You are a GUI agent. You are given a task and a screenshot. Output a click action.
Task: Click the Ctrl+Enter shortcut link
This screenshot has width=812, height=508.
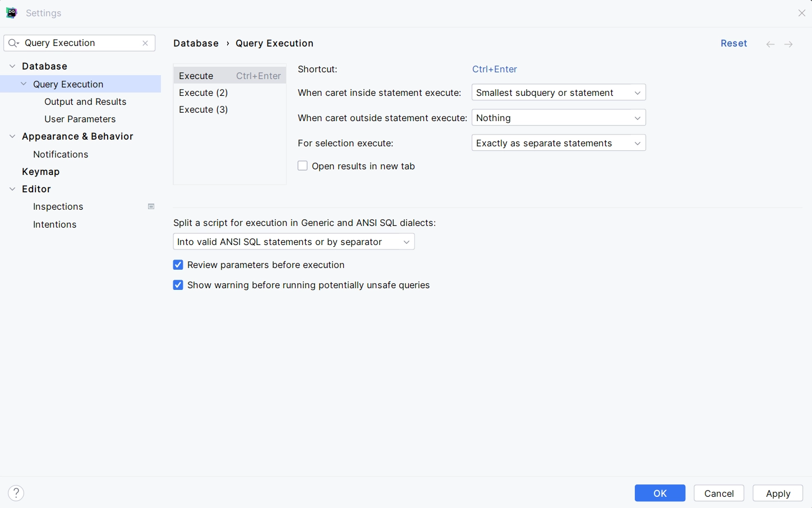[x=494, y=69]
